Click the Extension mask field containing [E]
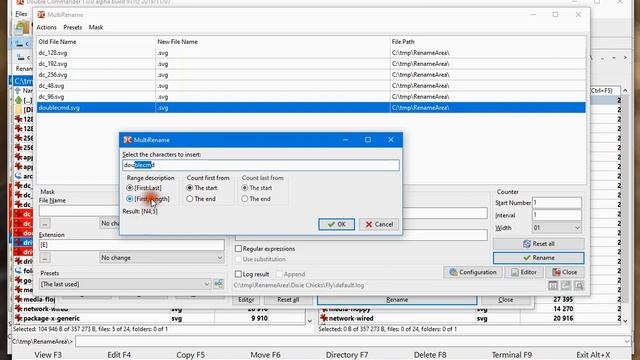Image resolution: width=640 pixels, height=360 pixels. [x=131, y=245]
